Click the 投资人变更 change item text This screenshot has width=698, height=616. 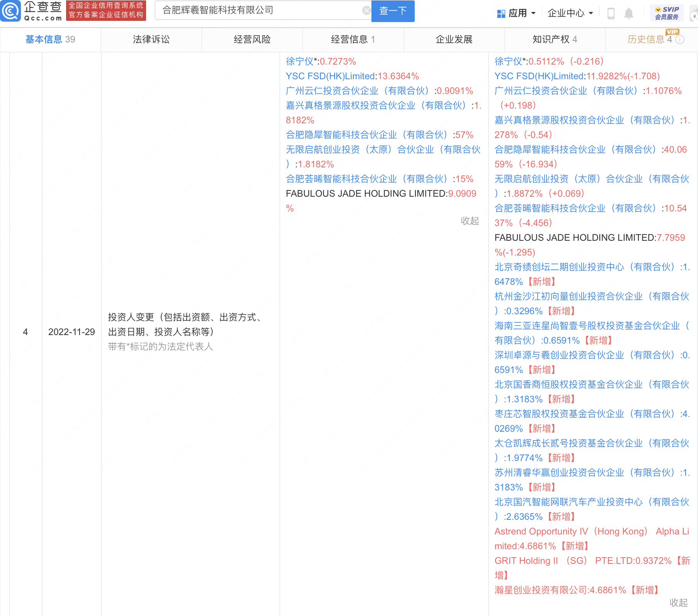click(186, 325)
